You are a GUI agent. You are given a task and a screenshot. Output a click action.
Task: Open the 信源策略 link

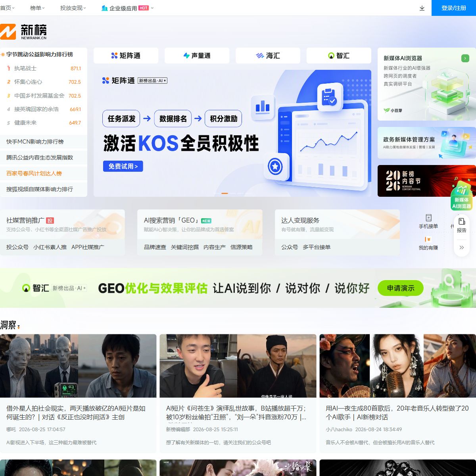tap(242, 247)
